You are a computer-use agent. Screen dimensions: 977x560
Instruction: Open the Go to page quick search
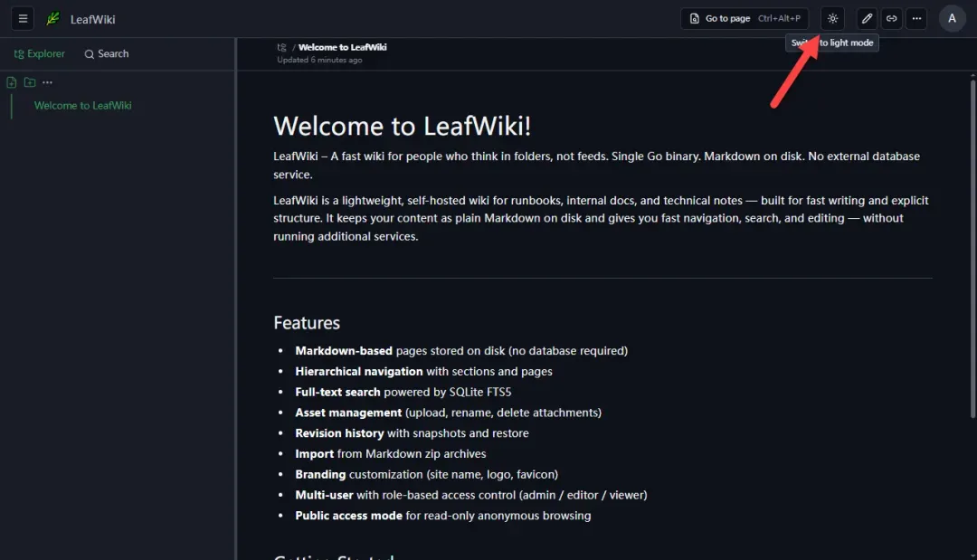coord(745,19)
